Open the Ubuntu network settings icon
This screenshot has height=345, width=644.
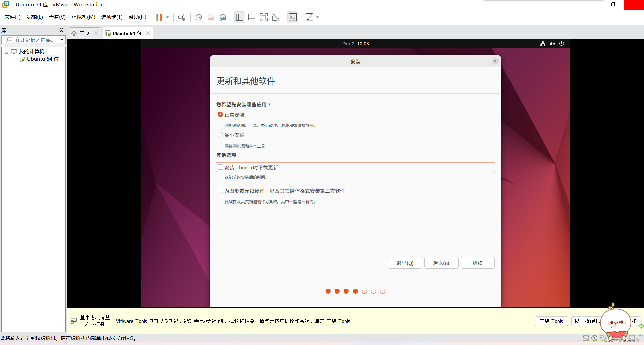(x=542, y=43)
